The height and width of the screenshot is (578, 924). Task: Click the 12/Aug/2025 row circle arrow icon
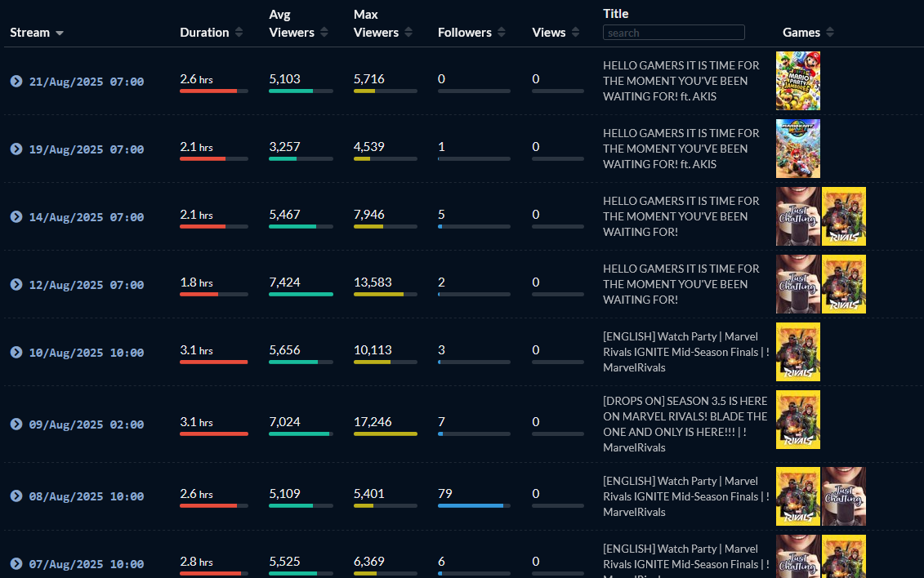pos(16,284)
